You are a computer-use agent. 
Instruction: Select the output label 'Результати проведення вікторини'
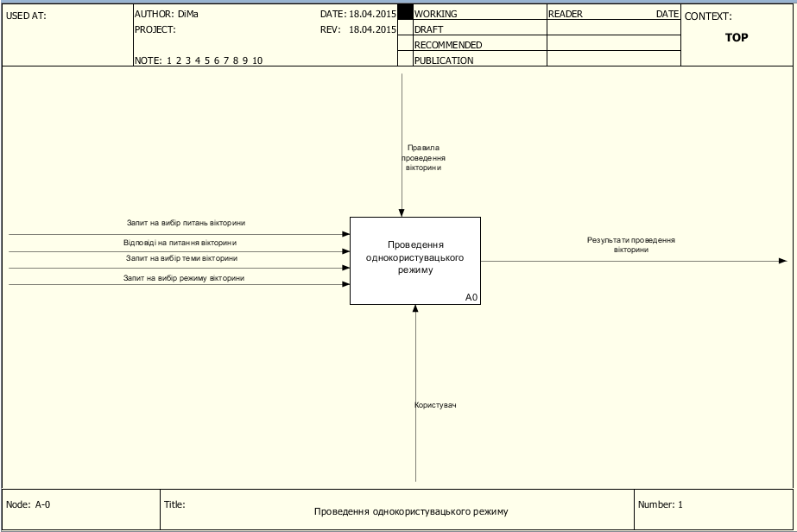pyautogui.click(x=631, y=244)
